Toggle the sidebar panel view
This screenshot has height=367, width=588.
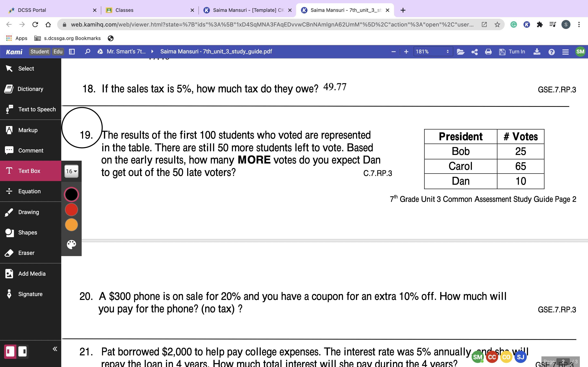coord(72,52)
